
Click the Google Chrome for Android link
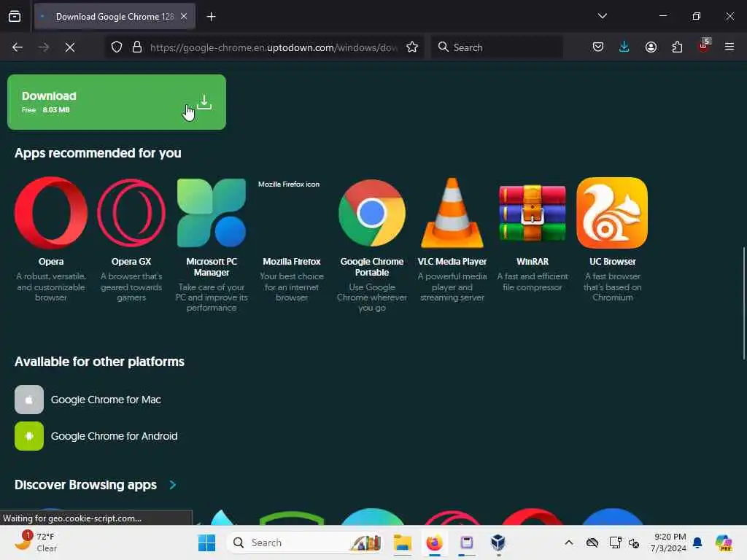(x=115, y=436)
